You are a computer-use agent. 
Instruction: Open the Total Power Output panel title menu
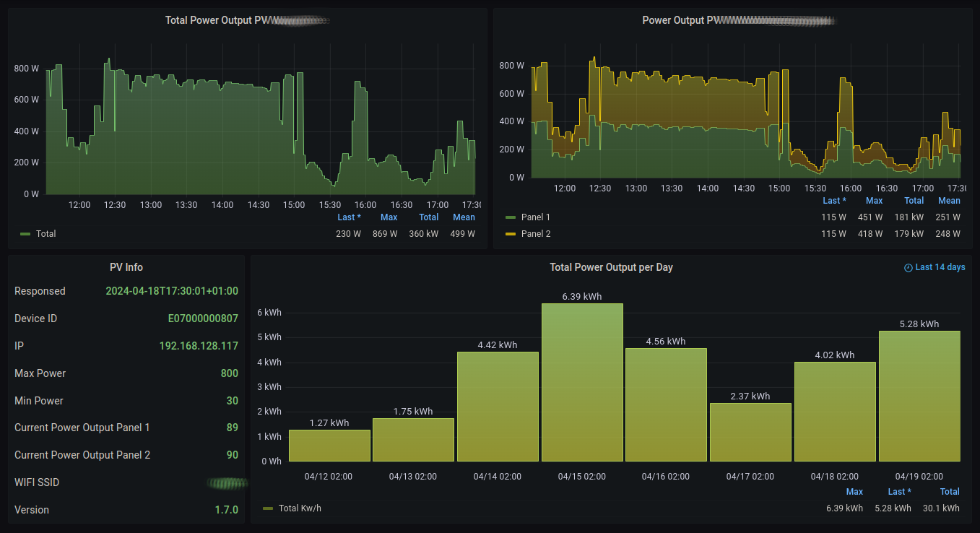coord(247,20)
